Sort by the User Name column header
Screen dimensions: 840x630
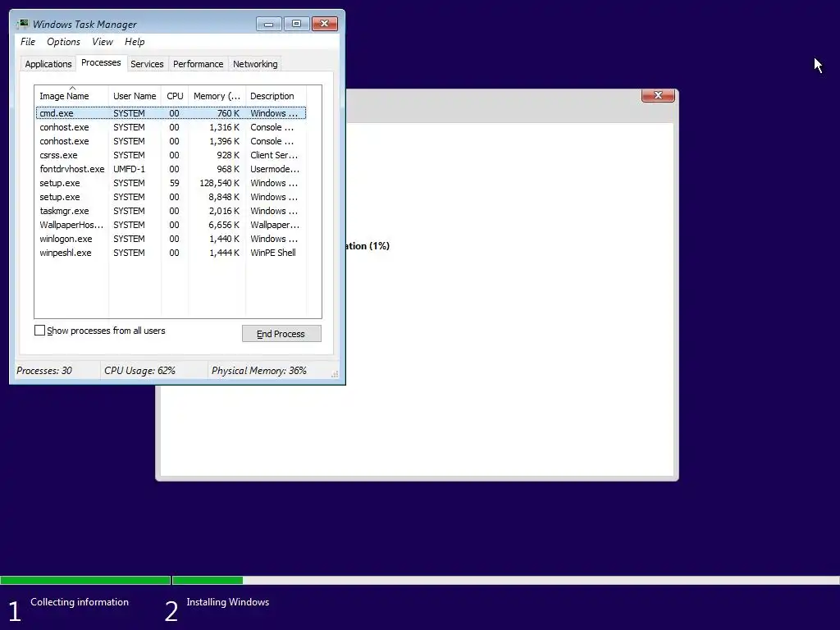tap(135, 96)
